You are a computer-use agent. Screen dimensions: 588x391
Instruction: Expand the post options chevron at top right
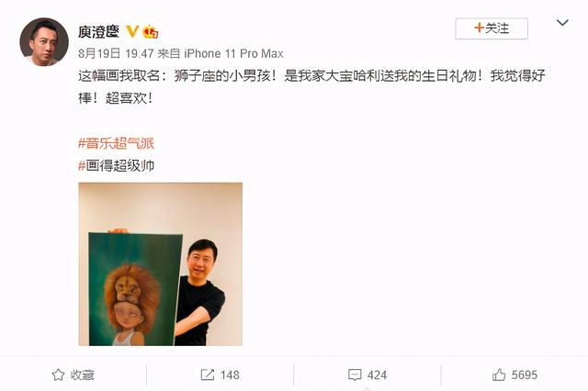click(562, 23)
